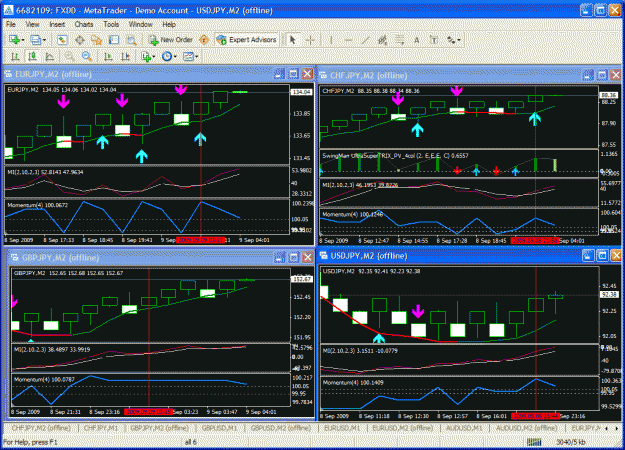Click 'Momentum(4) 100.0672' label in EURJPY chart
The image size is (625, 450).
click(38, 205)
